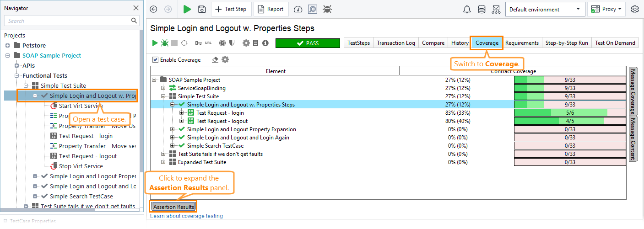Open the Requirements tab
The width and height of the screenshot is (644, 229).
(x=522, y=43)
